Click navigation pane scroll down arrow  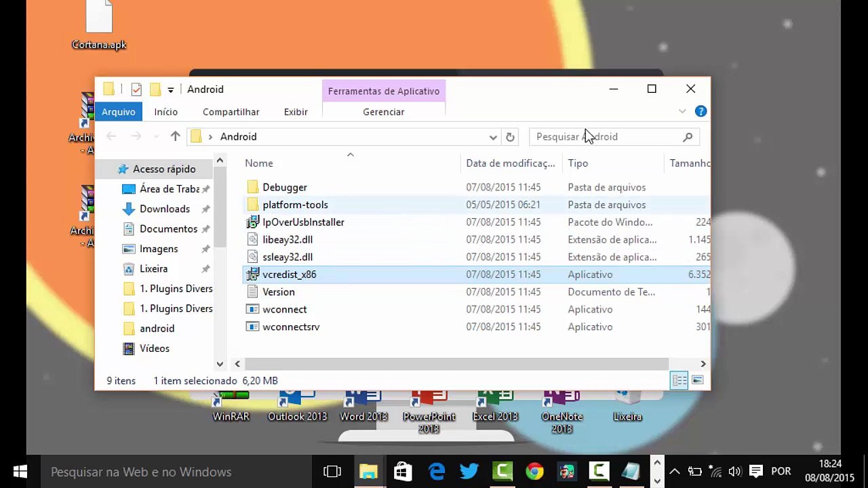click(220, 364)
